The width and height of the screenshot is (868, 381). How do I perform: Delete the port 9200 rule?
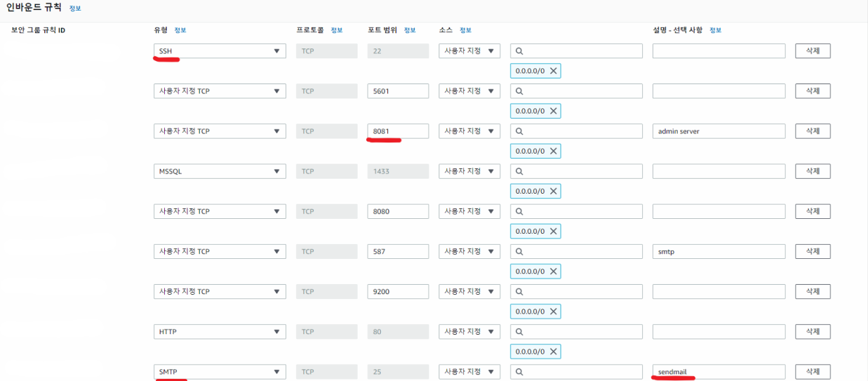813,291
